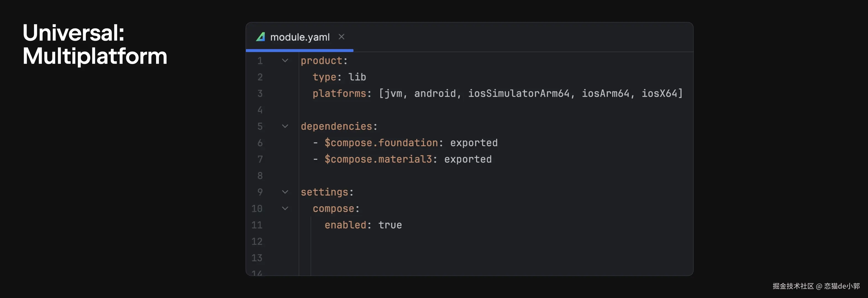The image size is (868, 298).
Task: Close the module.yaml tab
Action: pos(341,37)
